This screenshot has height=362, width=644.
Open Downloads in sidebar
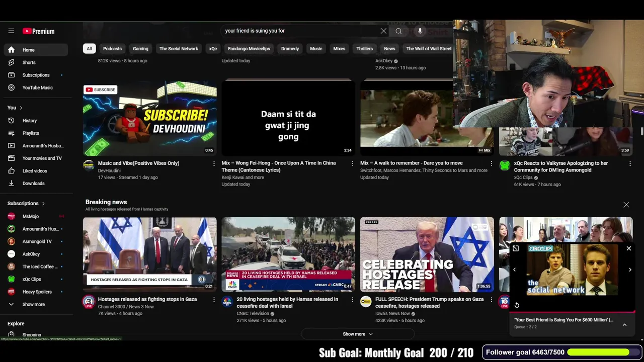[35, 184]
